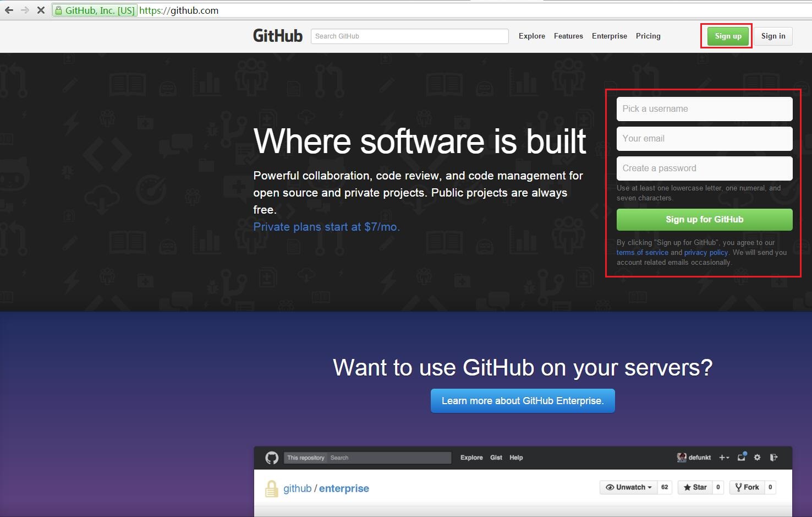812x517 pixels.
Task: Click Gist in the Enterprise preview header
Action: point(496,458)
